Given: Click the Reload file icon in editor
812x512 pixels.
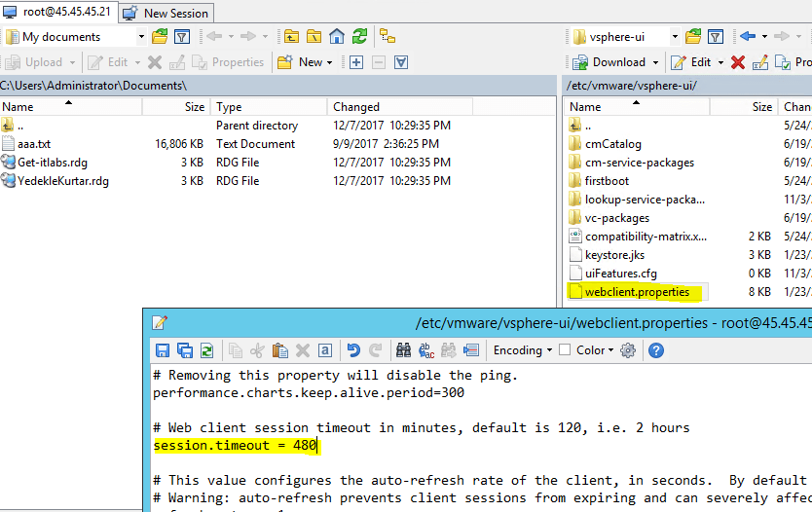Looking at the screenshot, I should [206, 350].
